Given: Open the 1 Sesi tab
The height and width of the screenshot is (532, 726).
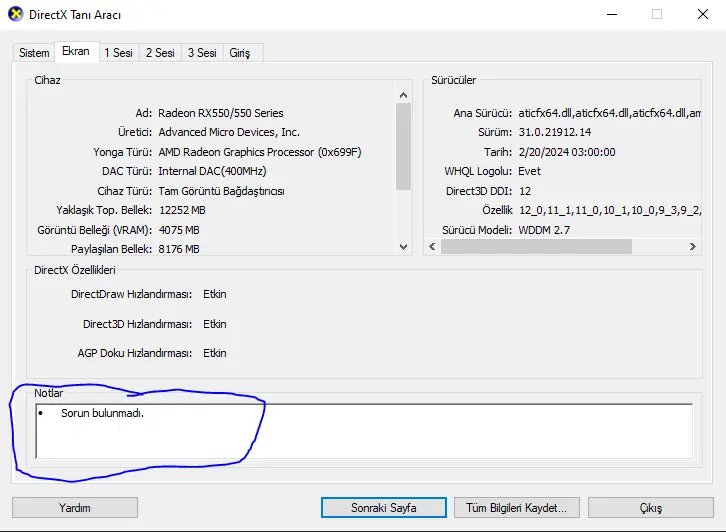Looking at the screenshot, I should (x=119, y=53).
